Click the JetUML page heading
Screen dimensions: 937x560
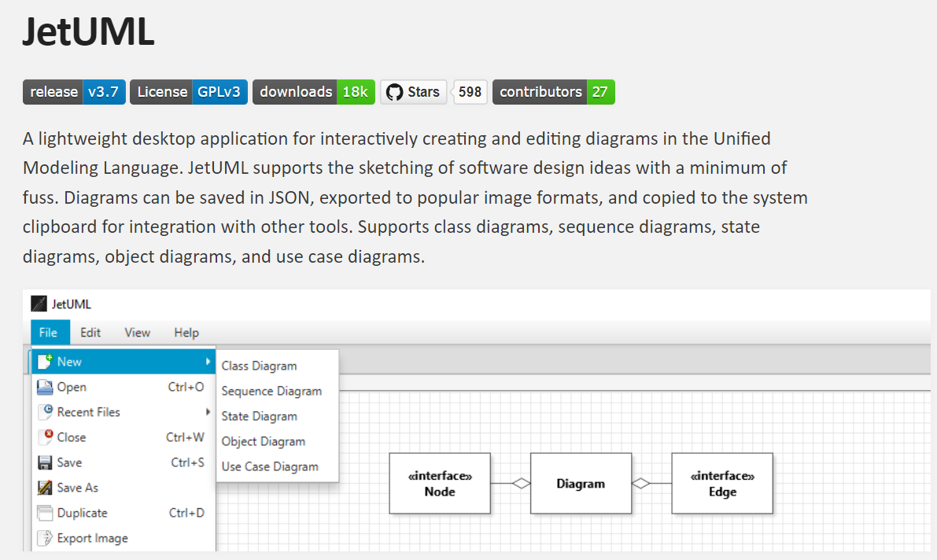click(88, 31)
